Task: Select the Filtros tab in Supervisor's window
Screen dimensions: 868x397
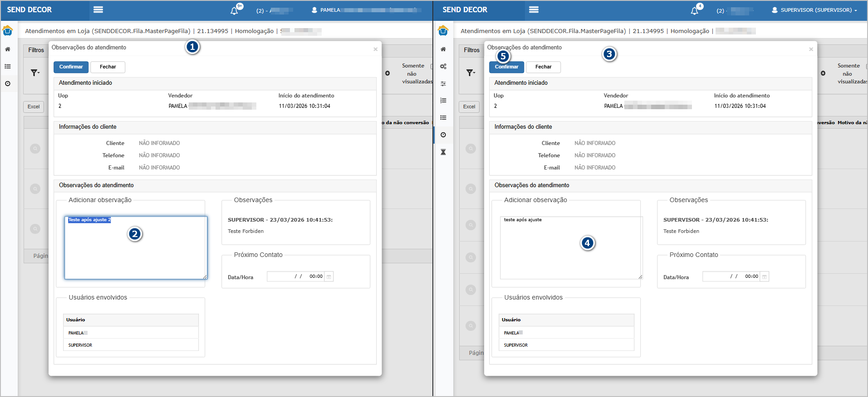Action: coord(471,50)
